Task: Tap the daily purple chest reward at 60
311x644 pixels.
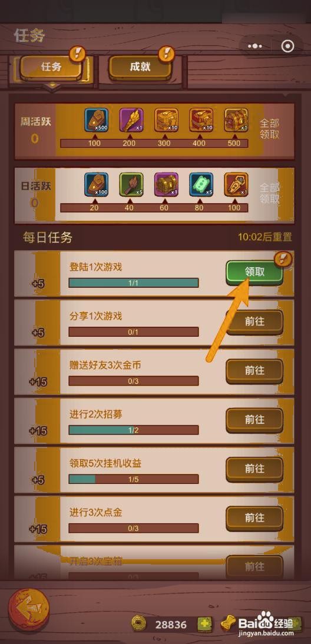Action: click(x=166, y=184)
